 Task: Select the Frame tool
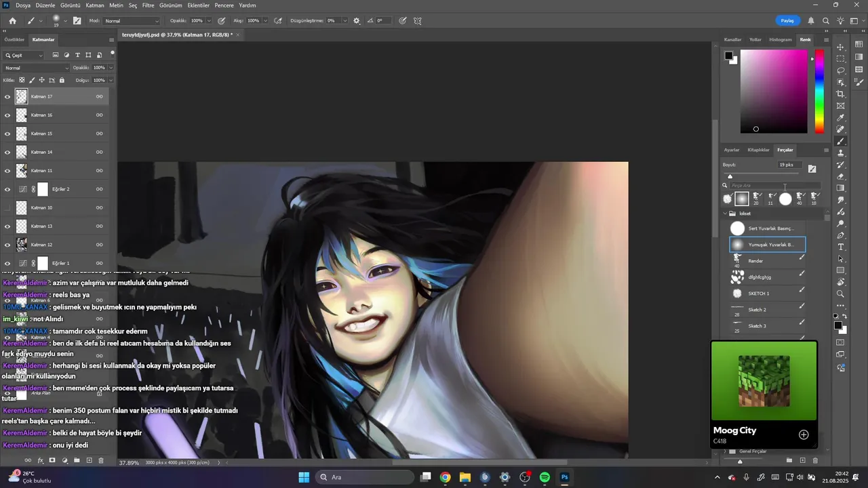point(841,106)
